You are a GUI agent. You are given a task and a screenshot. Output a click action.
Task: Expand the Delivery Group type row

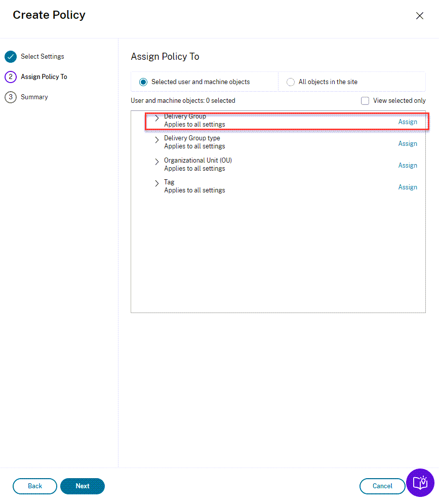[156, 140]
